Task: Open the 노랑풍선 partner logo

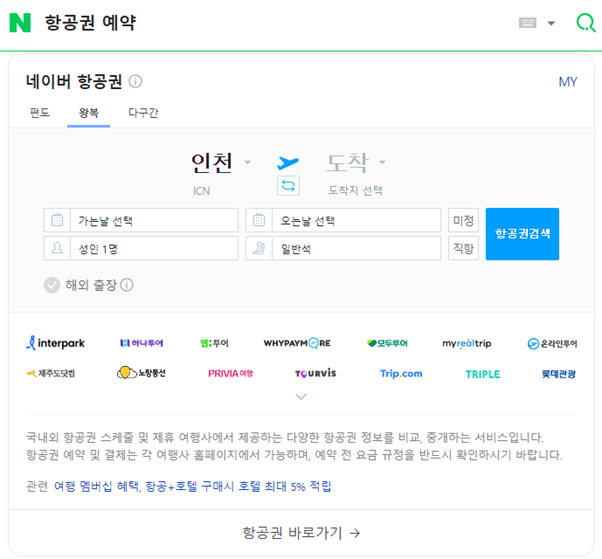Action: click(x=141, y=373)
